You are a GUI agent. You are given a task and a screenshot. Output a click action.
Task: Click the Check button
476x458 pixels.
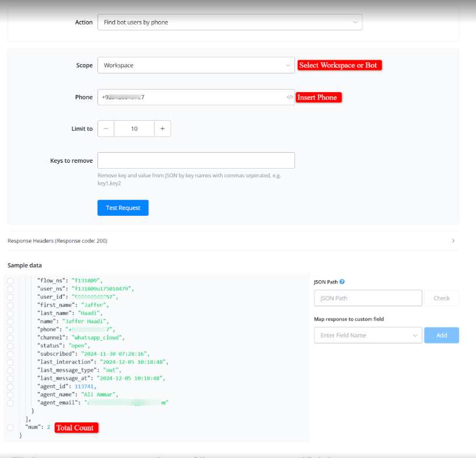[442, 298]
